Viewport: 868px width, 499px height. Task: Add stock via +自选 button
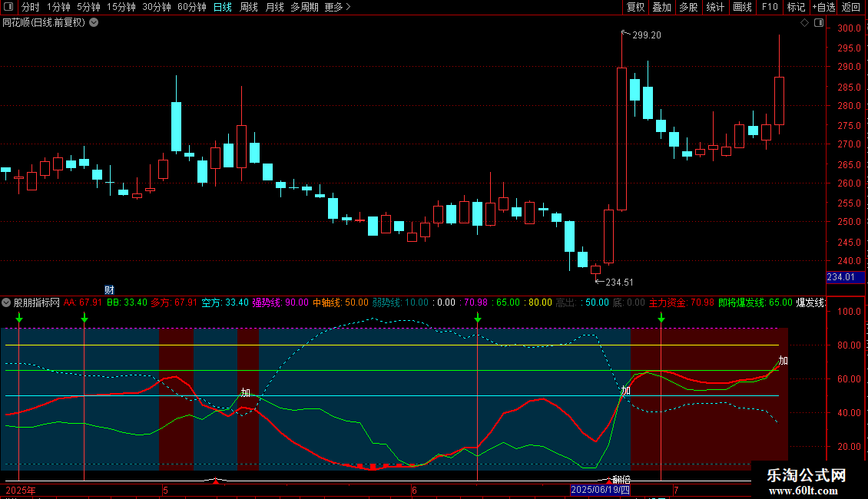click(823, 7)
